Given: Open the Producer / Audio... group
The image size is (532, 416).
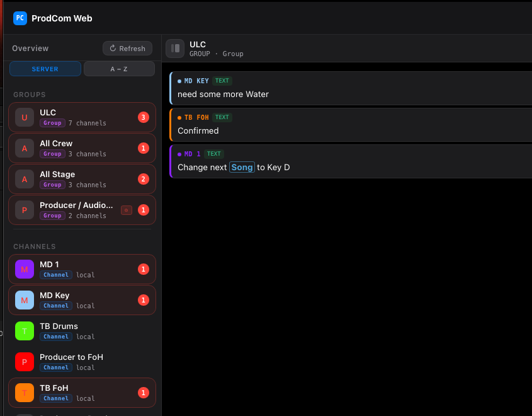Looking at the screenshot, I should coord(82,210).
